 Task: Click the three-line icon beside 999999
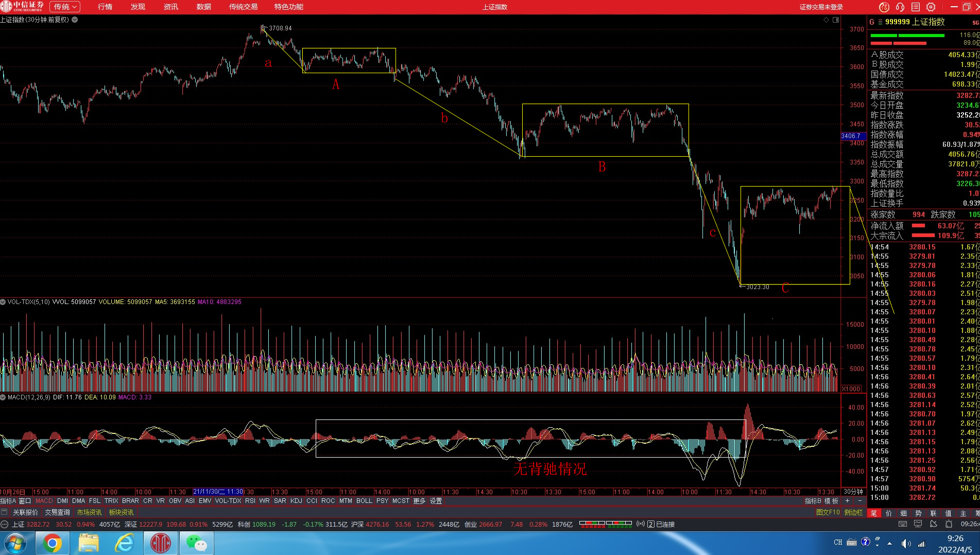(x=880, y=22)
